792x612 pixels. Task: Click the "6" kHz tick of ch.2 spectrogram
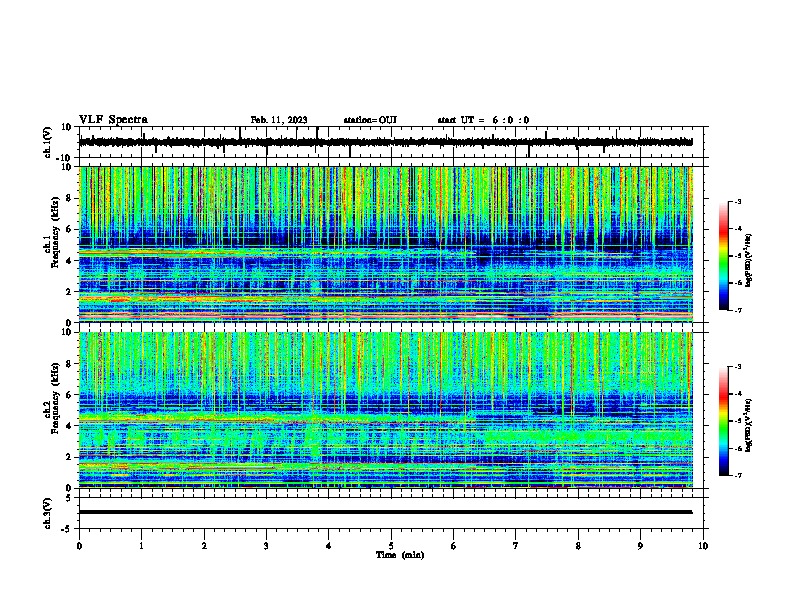coord(69,395)
